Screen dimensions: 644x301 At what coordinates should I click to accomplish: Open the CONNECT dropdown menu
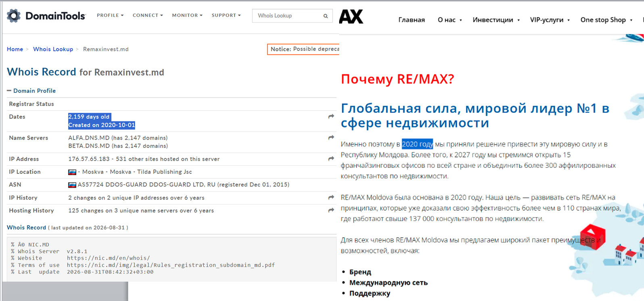tap(148, 15)
